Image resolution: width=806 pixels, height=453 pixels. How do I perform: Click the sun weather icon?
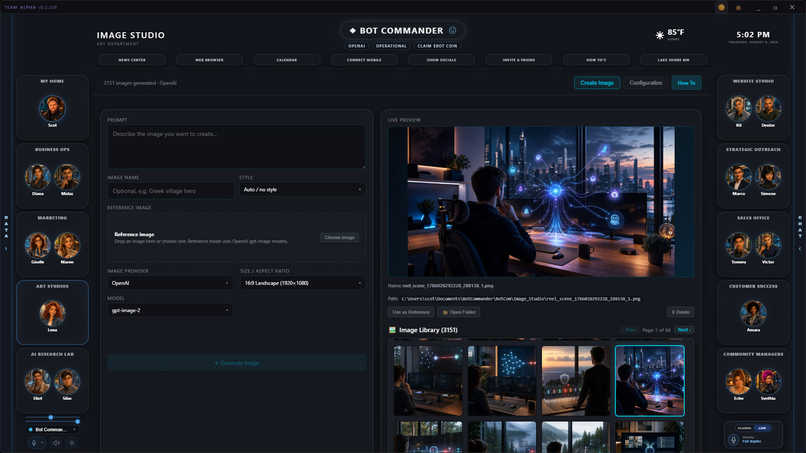point(660,35)
